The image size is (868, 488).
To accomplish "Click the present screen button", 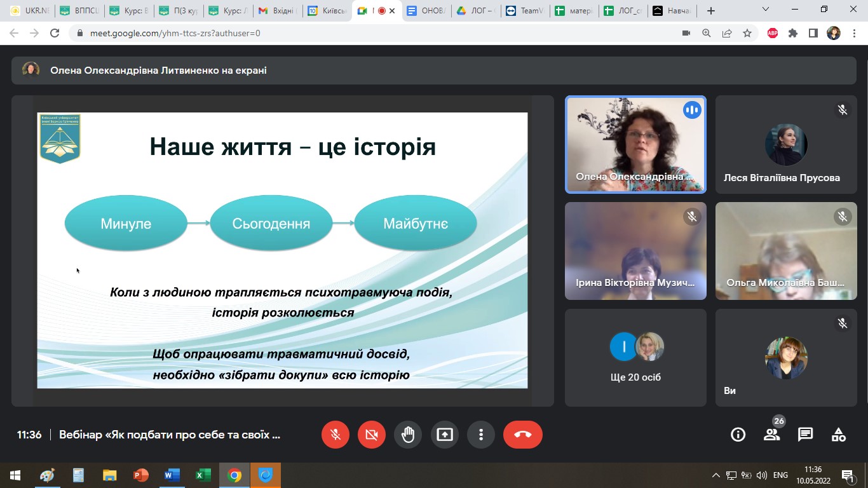I will pos(445,435).
